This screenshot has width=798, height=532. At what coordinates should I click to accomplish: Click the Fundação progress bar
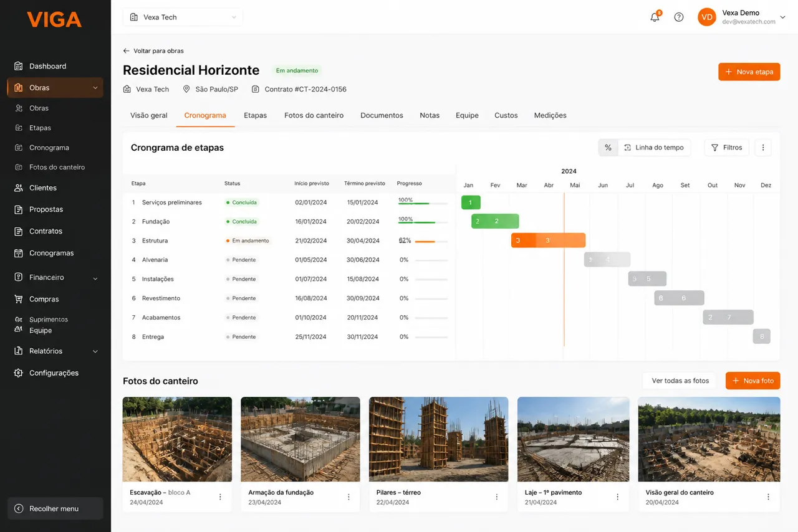point(423,222)
